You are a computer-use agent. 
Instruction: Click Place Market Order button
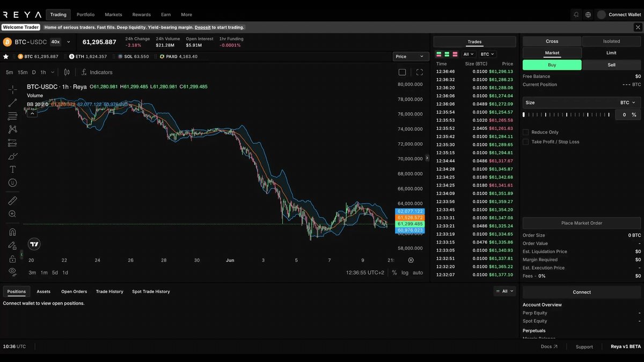point(582,223)
